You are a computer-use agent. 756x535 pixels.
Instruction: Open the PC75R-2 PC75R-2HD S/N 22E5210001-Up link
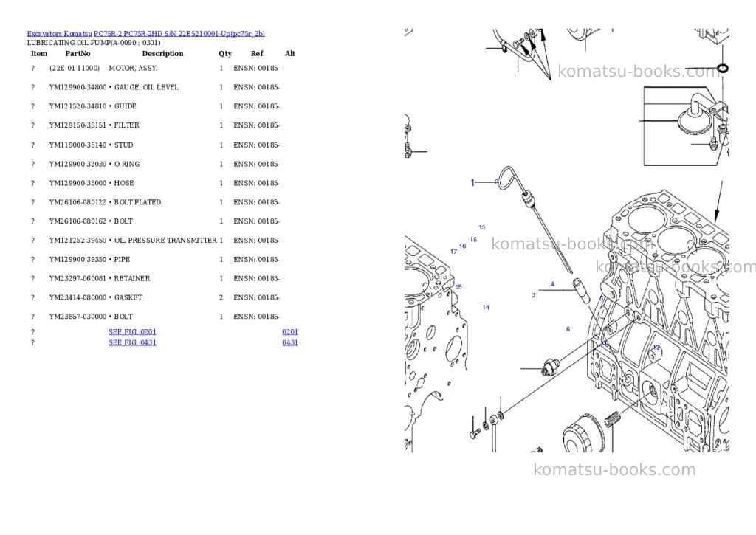[x=179, y=34]
